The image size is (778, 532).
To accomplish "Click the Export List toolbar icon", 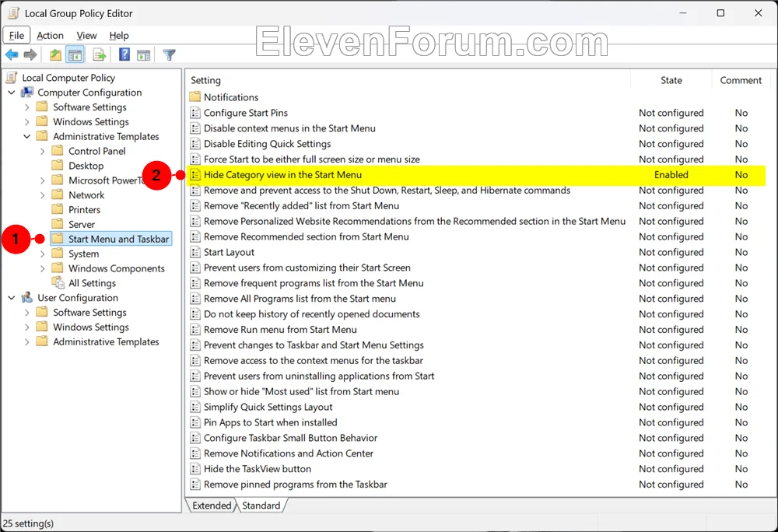I will coord(100,54).
